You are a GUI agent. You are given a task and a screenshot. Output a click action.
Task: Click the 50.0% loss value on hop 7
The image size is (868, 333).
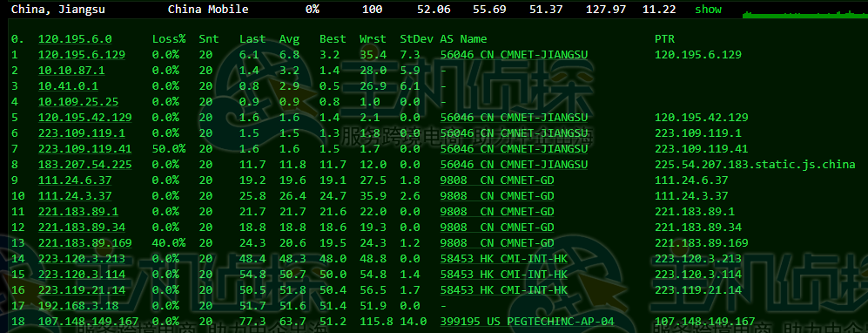point(169,149)
